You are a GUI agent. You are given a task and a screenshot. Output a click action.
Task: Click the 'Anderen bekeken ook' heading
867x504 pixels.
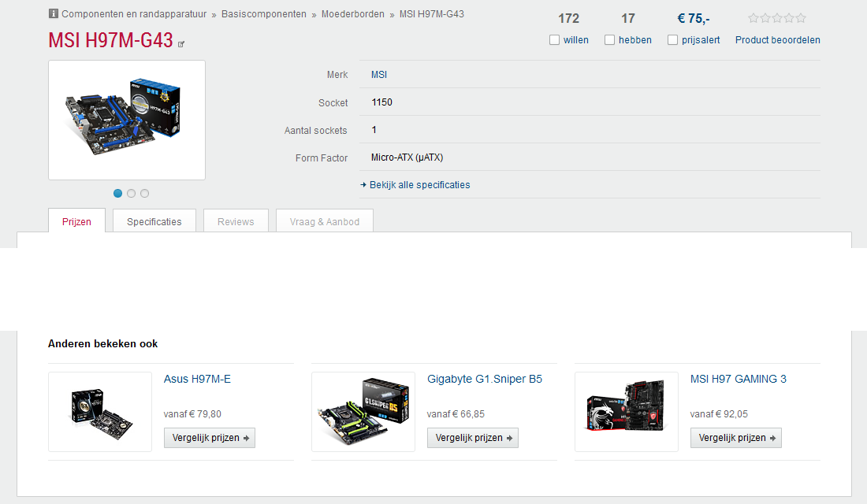102,343
